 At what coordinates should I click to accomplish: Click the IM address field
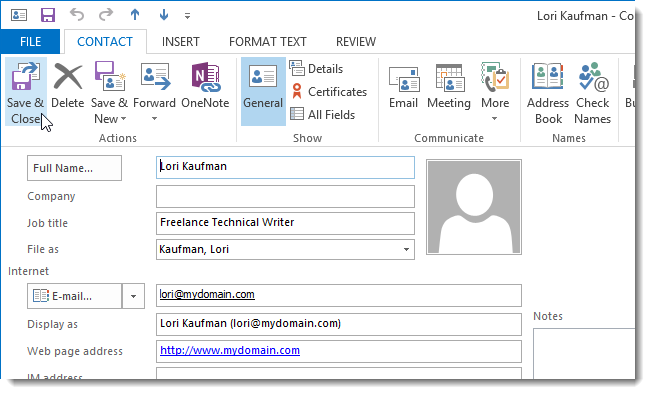(339, 373)
